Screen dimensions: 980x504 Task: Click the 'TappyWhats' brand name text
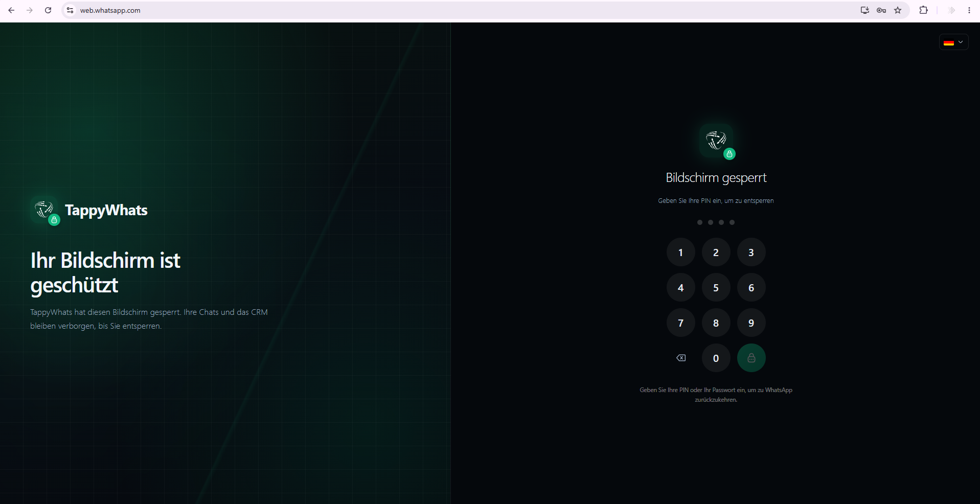click(x=106, y=210)
